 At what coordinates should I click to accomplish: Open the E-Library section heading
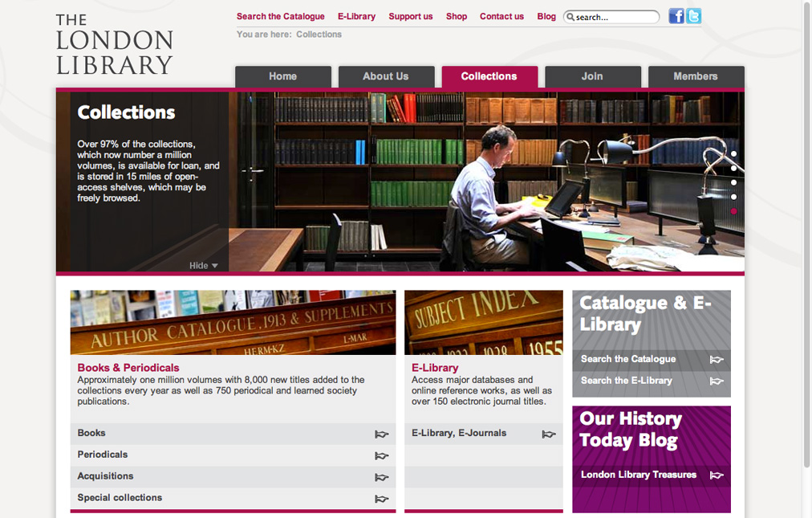pyautogui.click(x=435, y=368)
